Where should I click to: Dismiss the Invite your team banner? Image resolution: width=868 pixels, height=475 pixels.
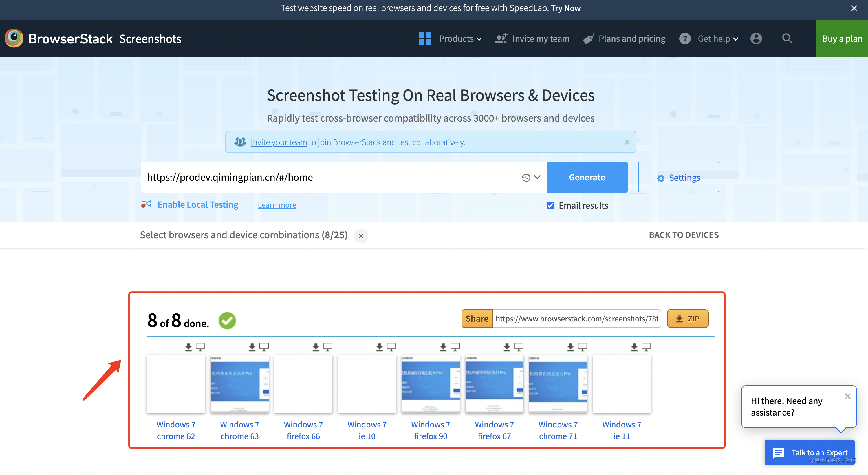(627, 142)
